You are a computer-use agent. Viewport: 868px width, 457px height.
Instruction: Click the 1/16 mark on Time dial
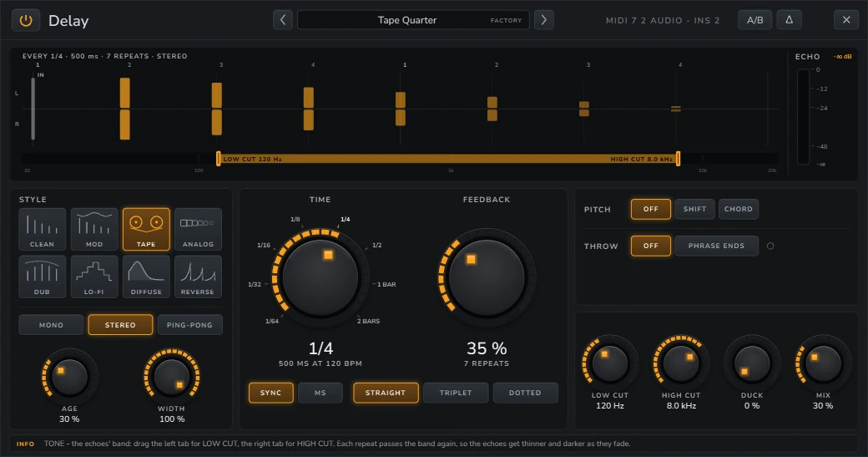(x=264, y=245)
